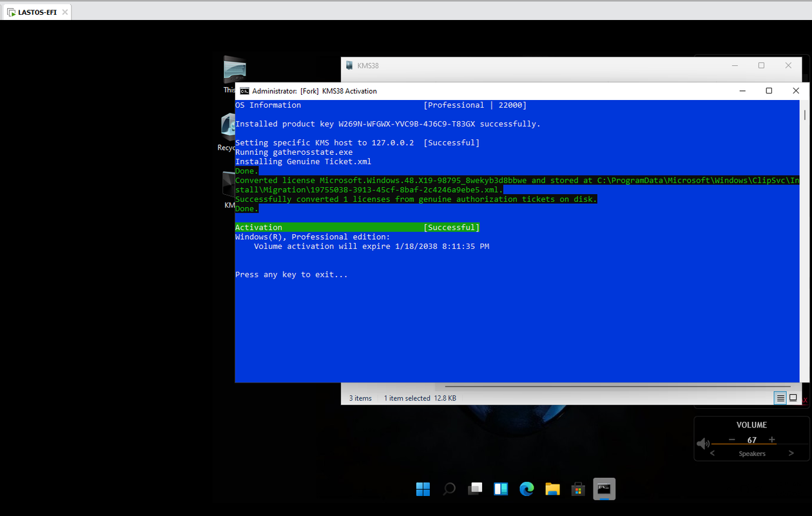Viewport: 812px width, 516px height.
Task: Click 'Running gatherosstate.exe' console line
Action: point(294,152)
